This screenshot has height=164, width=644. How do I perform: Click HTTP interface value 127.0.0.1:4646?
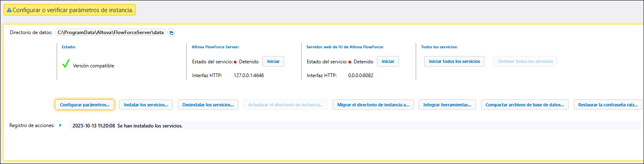point(249,76)
